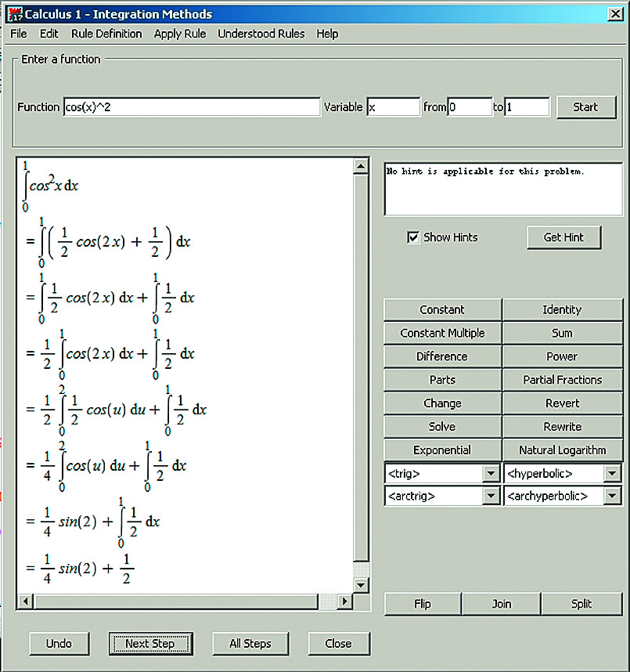Open the <archyperbolic> dropdown
Image resolution: width=630 pixels, height=672 pixels.
pyautogui.click(x=612, y=496)
